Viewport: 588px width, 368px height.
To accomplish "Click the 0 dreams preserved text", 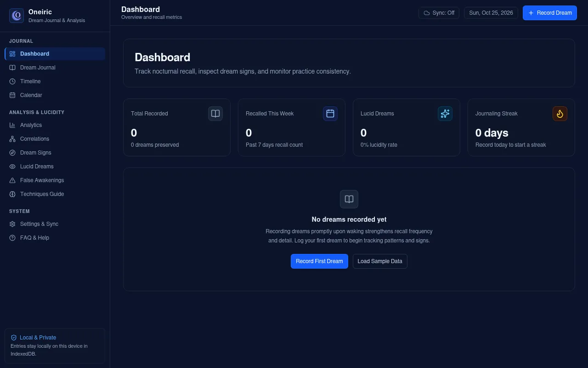I will coord(155,145).
